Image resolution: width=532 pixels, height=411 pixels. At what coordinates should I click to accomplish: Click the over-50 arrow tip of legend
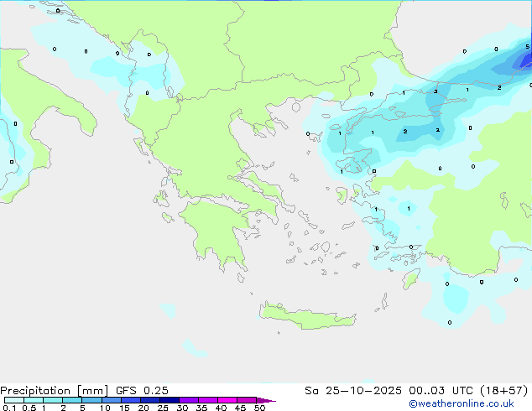coord(266,400)
